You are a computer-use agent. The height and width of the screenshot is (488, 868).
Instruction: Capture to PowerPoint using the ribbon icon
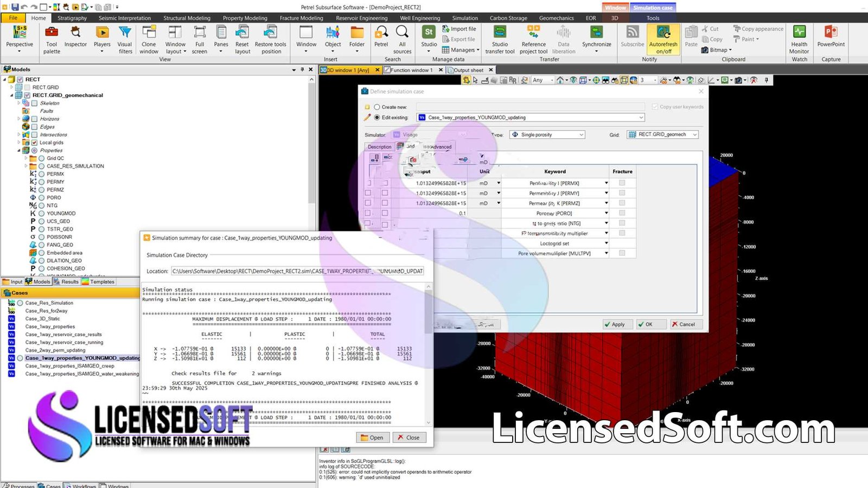[x=831, y=38]
